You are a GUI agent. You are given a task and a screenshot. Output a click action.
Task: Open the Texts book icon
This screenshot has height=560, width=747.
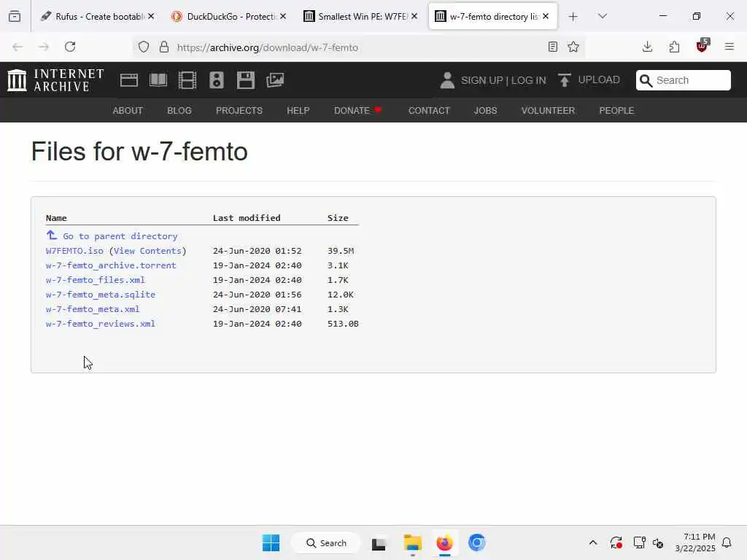tap(158, 80)
